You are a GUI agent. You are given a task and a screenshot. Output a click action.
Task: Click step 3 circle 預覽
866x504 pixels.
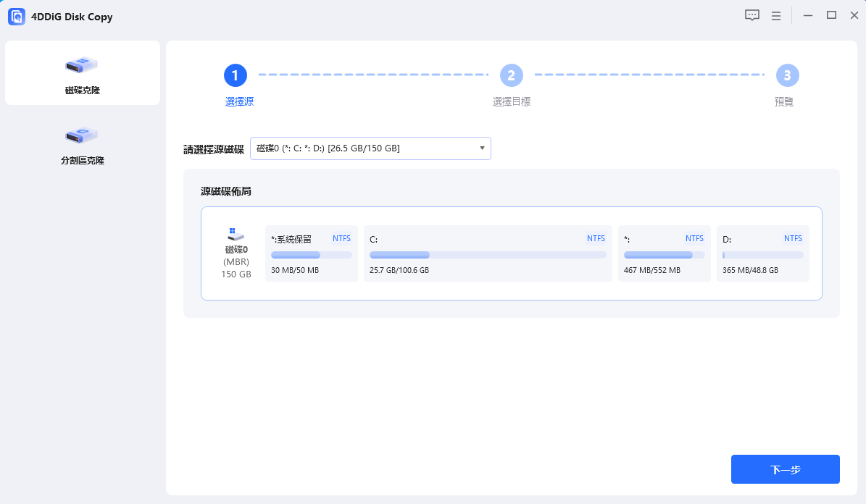tap(787, 75)
